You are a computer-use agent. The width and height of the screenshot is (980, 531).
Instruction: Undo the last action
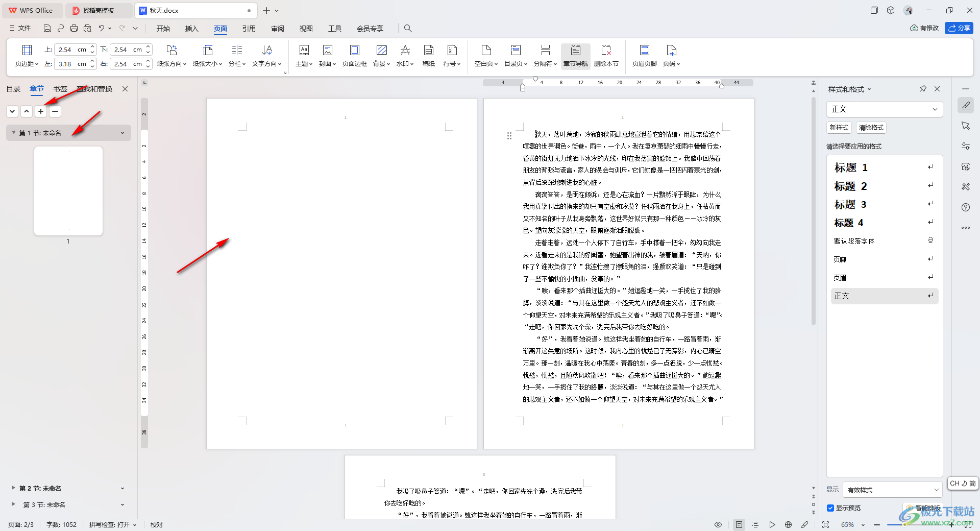pos(101,28)
